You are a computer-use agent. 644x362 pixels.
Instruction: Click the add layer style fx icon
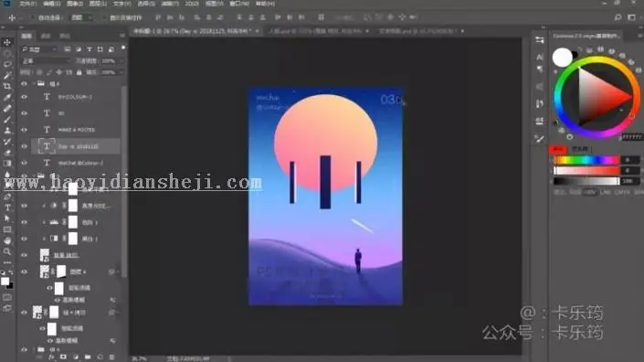point(51,357)
